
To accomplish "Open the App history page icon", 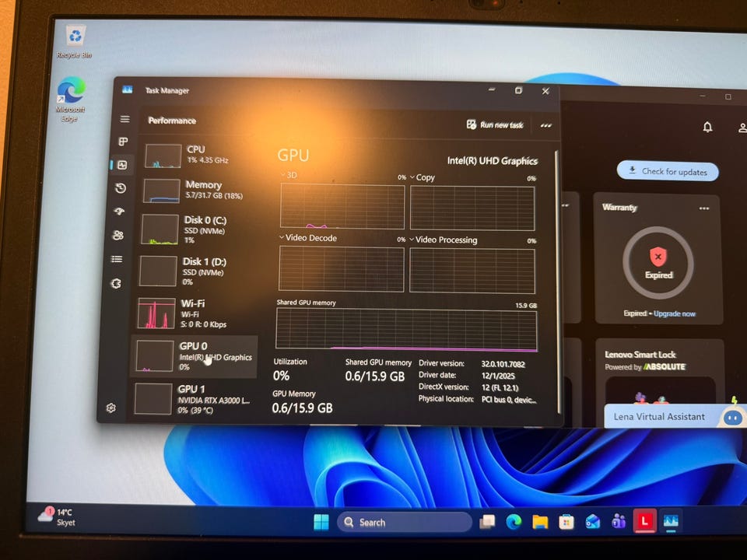I will 121,188.
